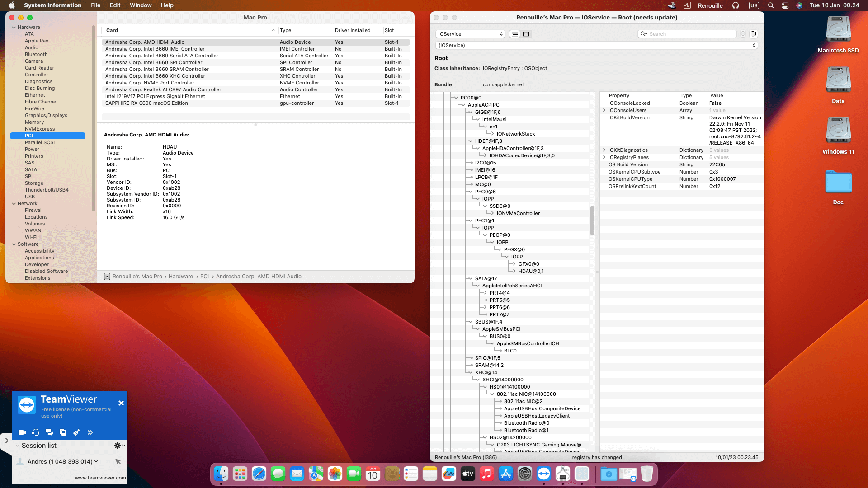Click the registry tree scrollbar
Image resolution: width=868 pixels, height=488 pixels.
pyautogui.click(x=592, y=221)
